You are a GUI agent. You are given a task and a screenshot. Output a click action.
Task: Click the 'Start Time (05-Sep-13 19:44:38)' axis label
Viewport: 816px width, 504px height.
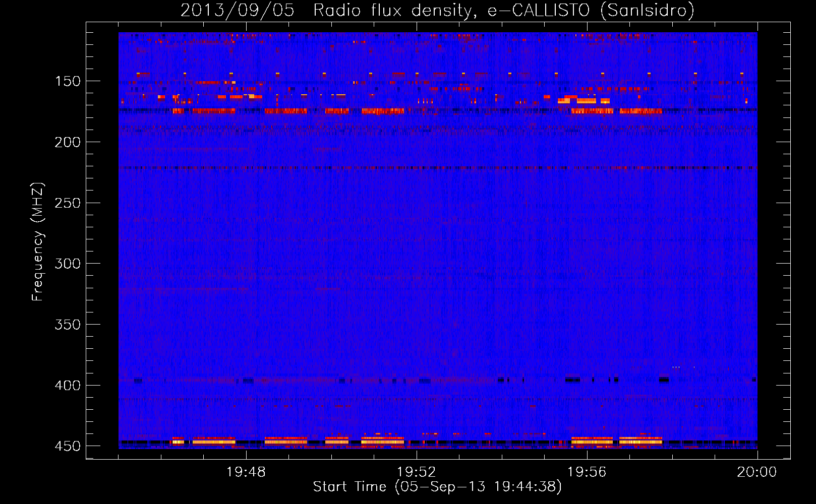pyautogui.click(x=437, y=487)
